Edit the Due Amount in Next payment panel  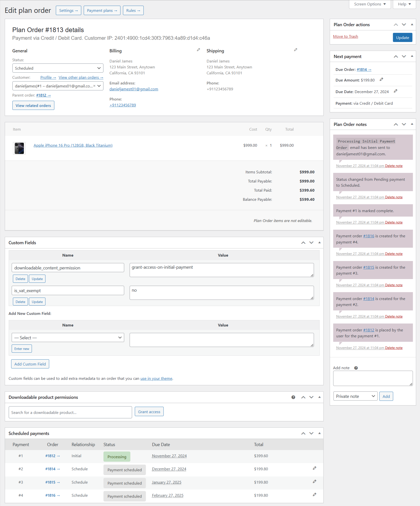tap(382, 80)
